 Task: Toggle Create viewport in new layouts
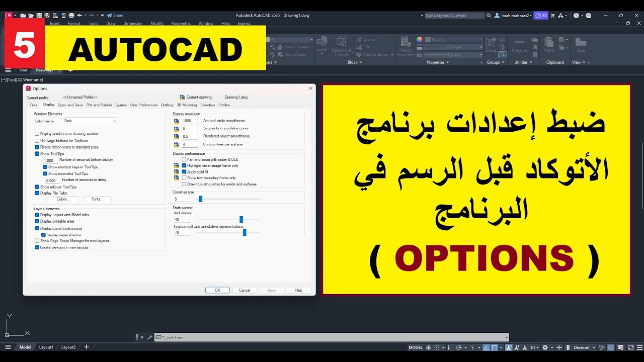37,247
